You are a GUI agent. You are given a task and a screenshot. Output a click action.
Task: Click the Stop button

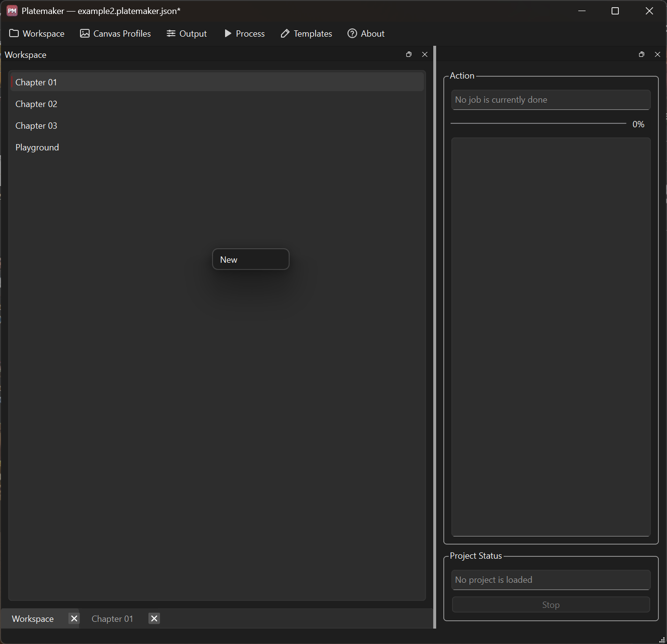click(x=551, y=604)
